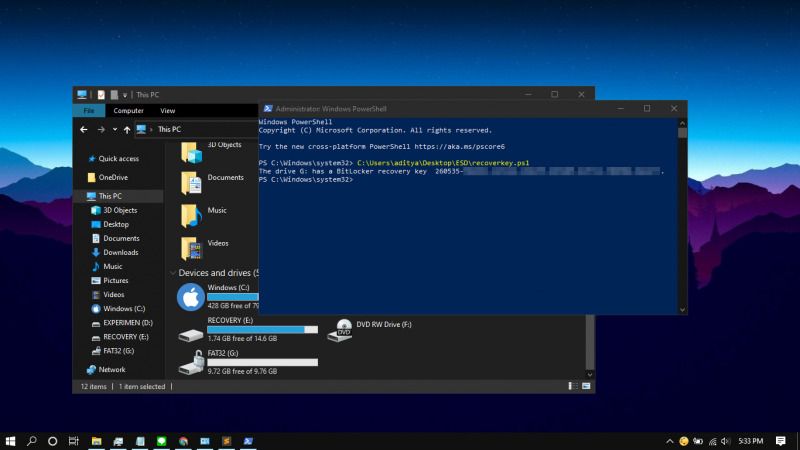Viewport: 800px width, 450px height.
Task: Go up one level in Explorer
Action: [x=127, y=130]
